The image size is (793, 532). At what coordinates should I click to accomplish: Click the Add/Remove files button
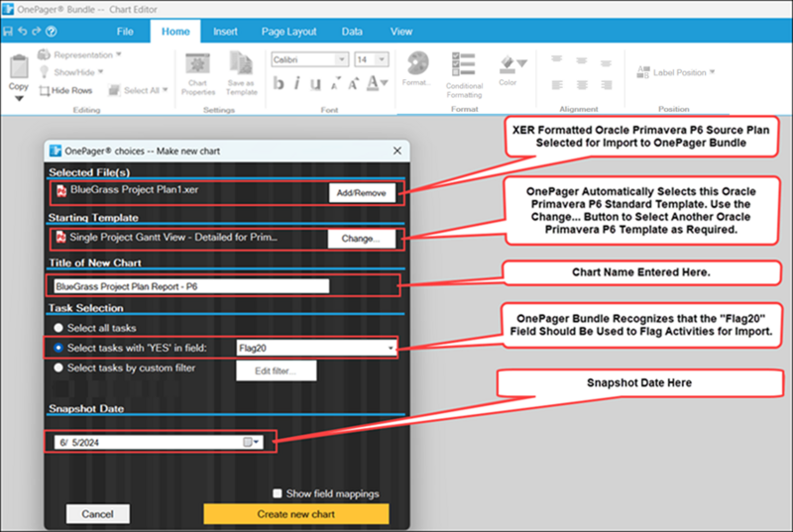point(362,192)
